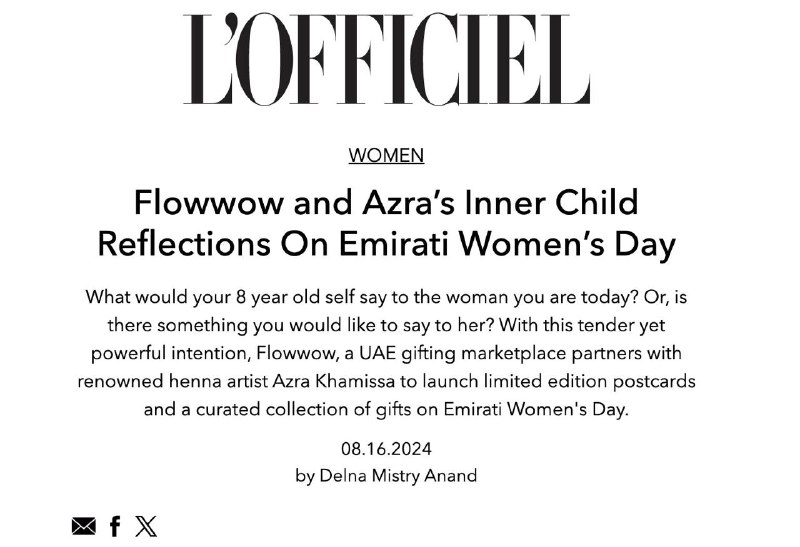Share the article via the email envelope icon

(x=84, y=526)
